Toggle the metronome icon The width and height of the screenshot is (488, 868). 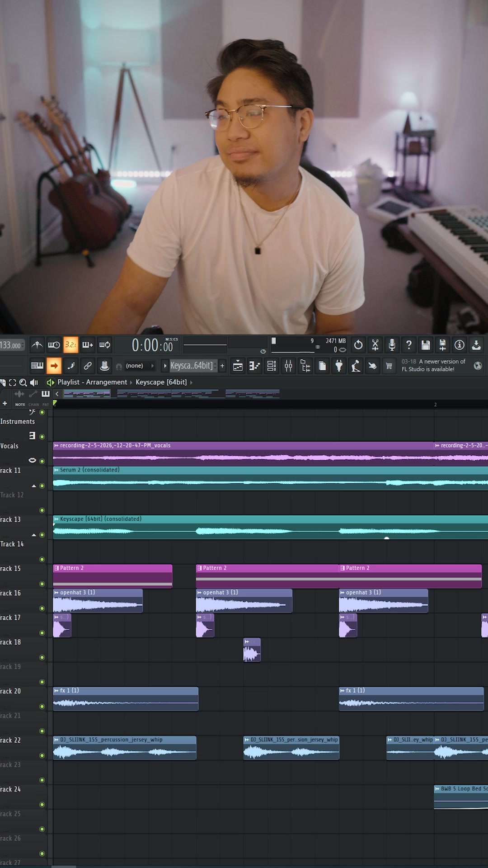(x=37, y=345)
